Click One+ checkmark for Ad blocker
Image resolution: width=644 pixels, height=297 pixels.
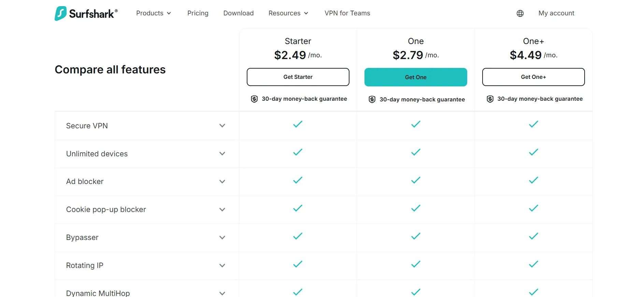(x=533, y=180)
